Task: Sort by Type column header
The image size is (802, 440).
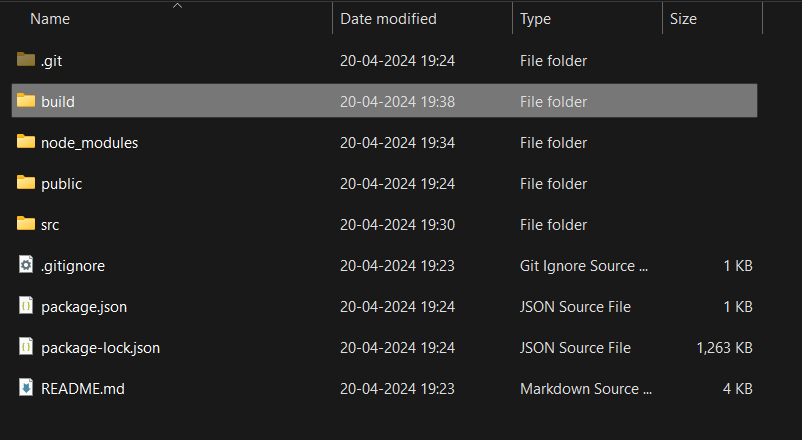Action: [x=535, y=19]
